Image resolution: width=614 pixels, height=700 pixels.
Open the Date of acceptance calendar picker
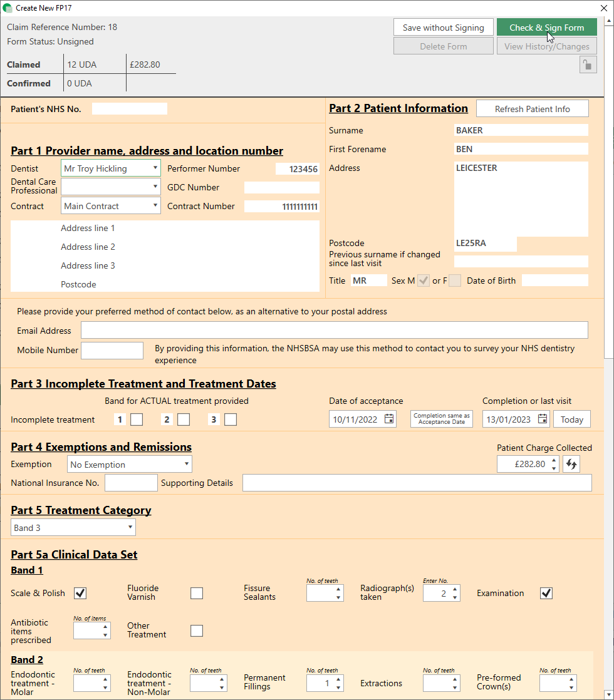point(388,419)
